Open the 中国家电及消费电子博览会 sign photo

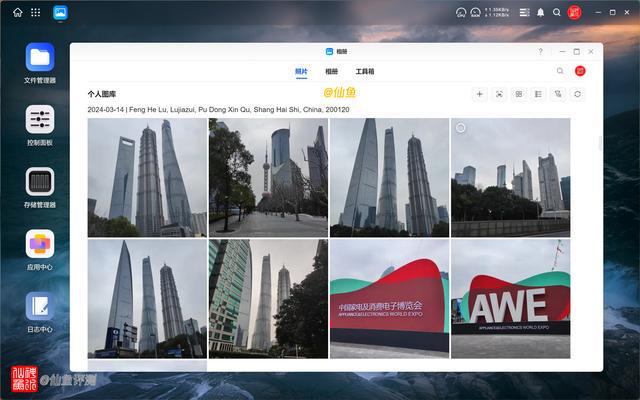coord(389,299)
